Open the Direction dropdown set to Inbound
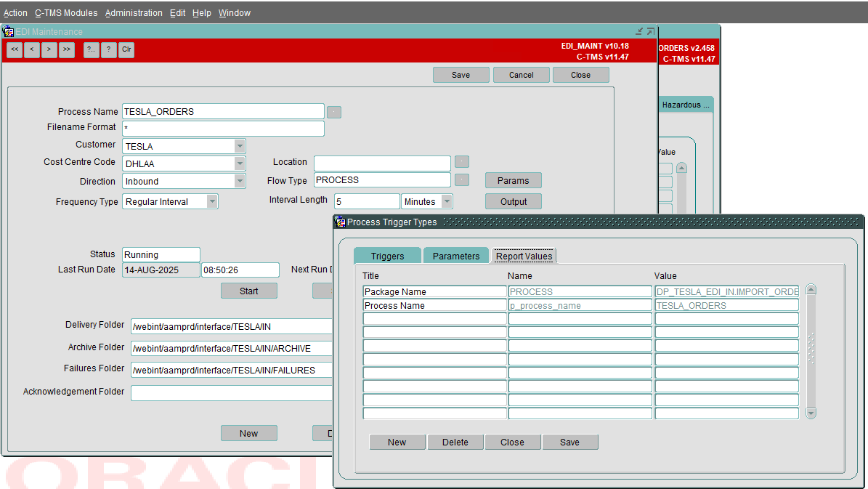The height and width of the screenshot is (489, 868). click(x=239, y=181)
